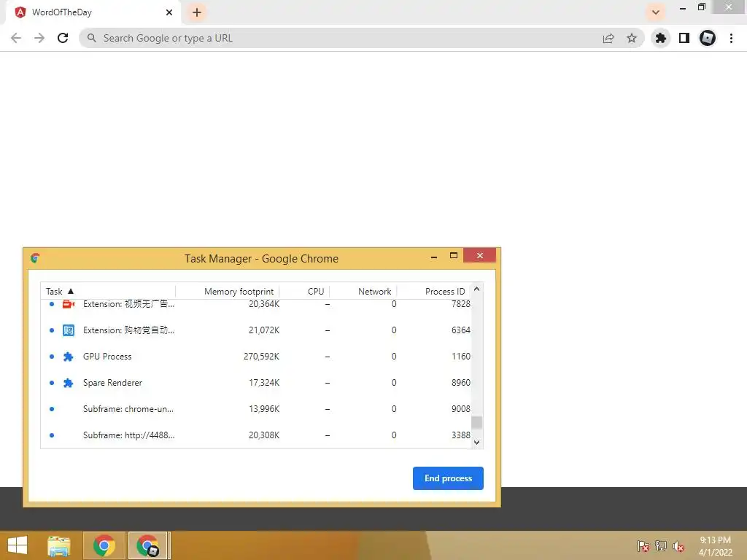
Task: Switch to Chrome profile taskbar icon
Action: 147,545
